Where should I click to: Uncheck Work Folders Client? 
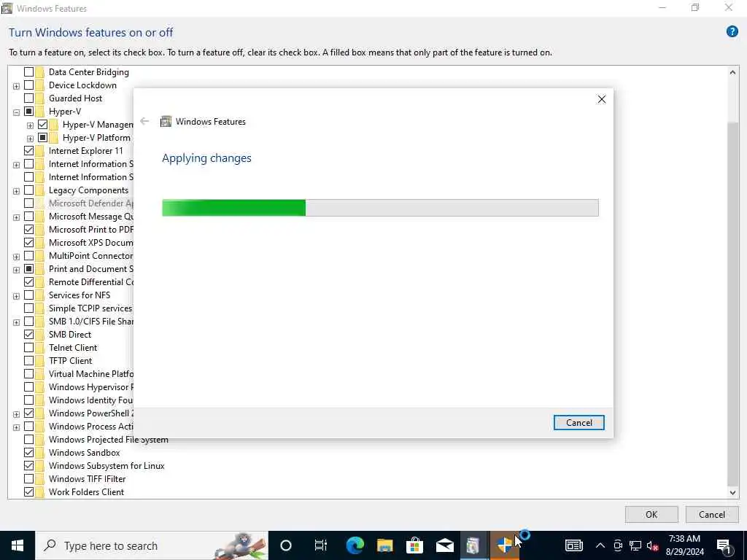pyautogui.click(x=28, y=492)
